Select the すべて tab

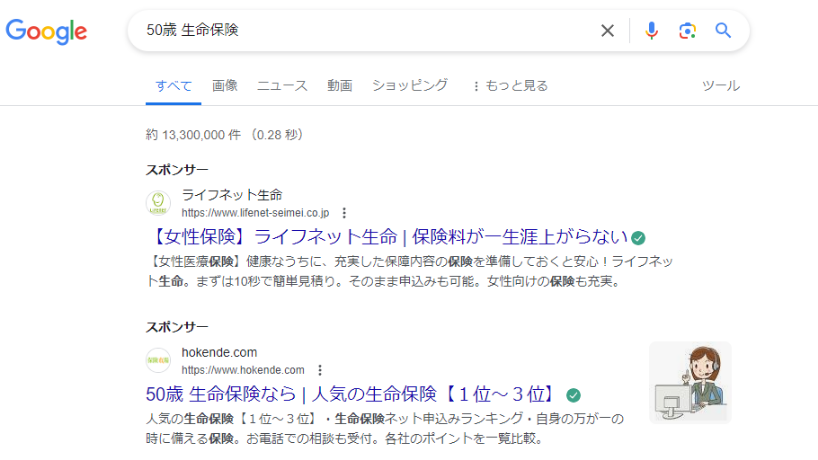[174, 86]
